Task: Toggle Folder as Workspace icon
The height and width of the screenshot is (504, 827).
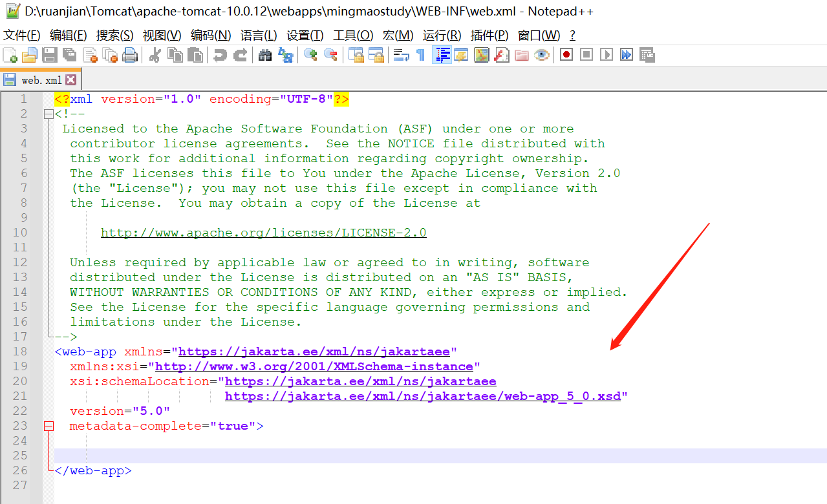Action: [521, 55]
